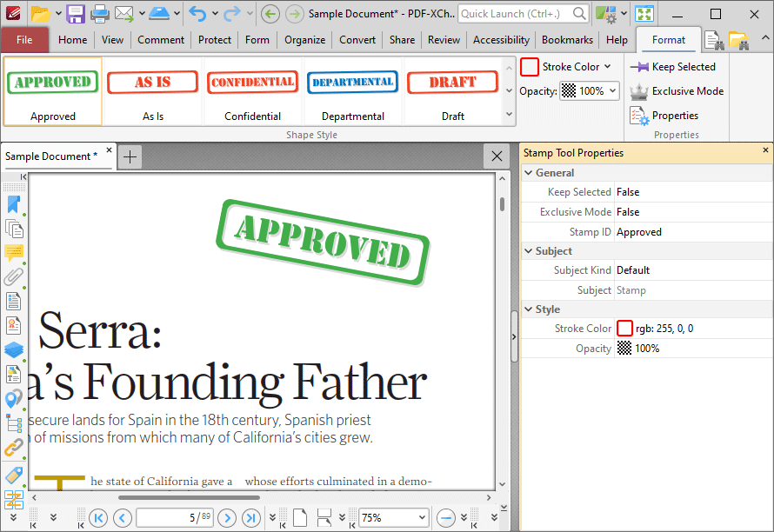Zoom out with the minus button
The width and height of the screenshot is (774, 532).
(x=446, y=518)
